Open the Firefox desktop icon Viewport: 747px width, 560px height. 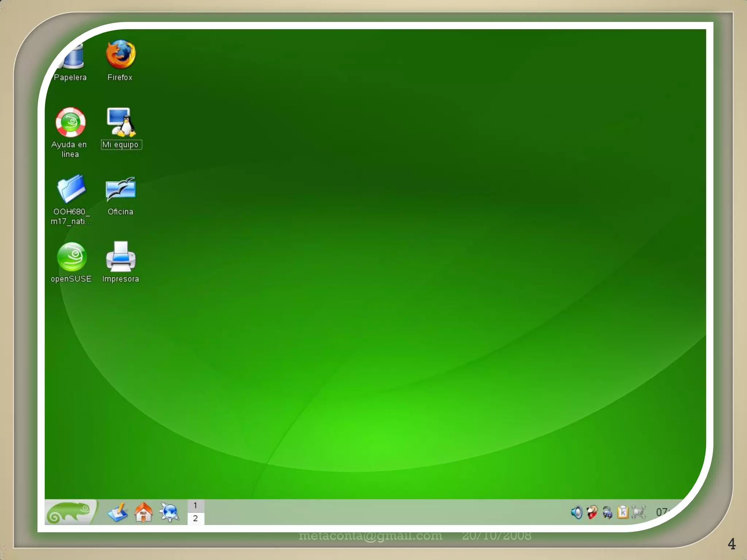pos(120,55)
